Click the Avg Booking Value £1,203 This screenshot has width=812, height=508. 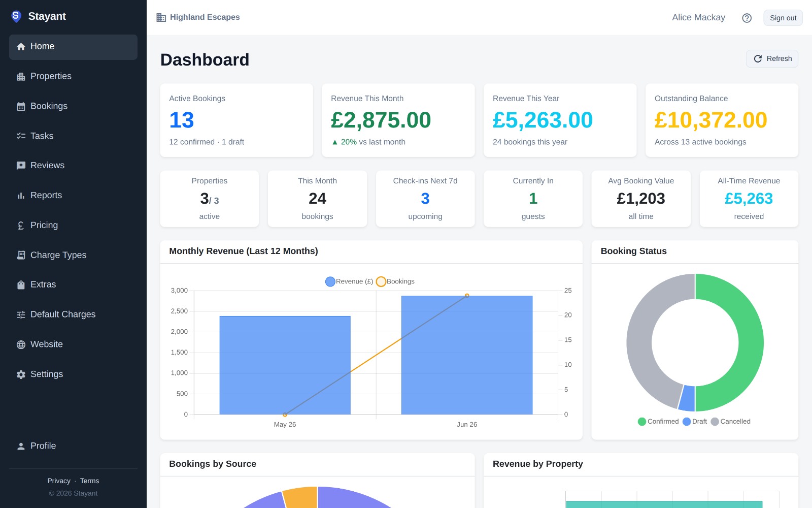(x=641, y=199)
